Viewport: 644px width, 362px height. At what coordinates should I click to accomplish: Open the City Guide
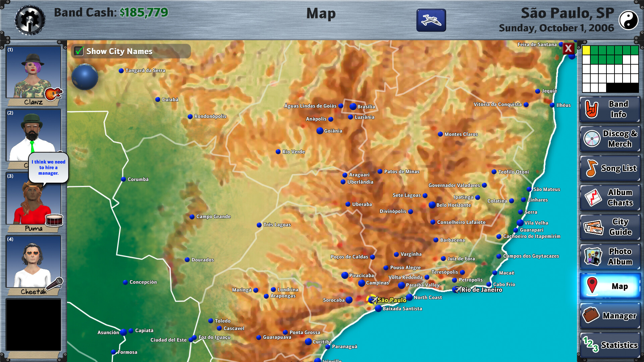(x=610, y=227)
